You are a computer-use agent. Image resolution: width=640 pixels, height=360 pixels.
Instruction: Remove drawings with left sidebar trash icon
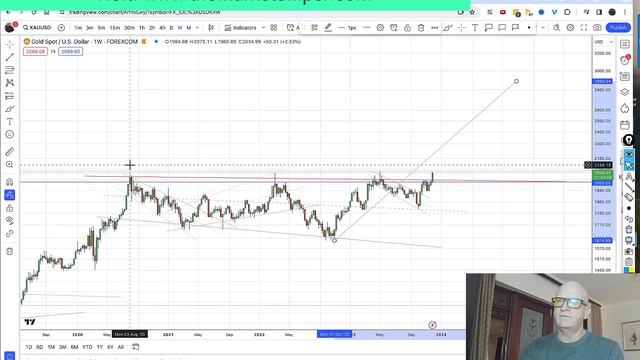tap(10, 251)
